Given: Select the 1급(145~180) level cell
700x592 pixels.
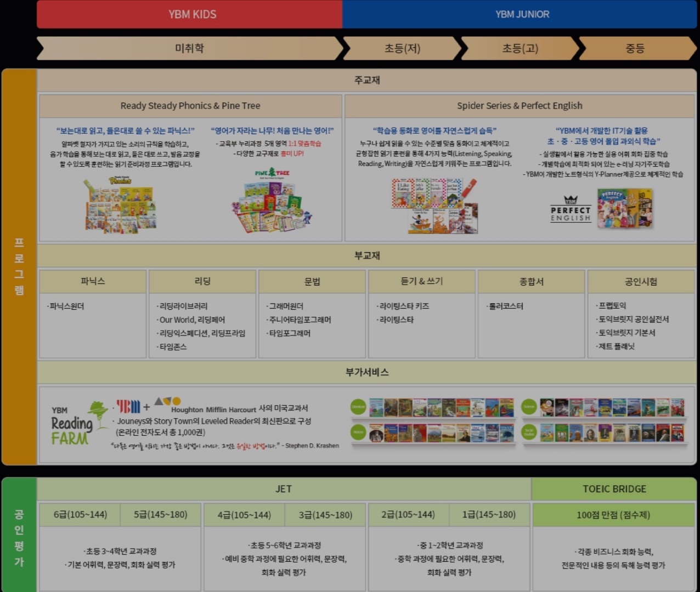Looking at the screenshot, I should click(x=489, y=515).
